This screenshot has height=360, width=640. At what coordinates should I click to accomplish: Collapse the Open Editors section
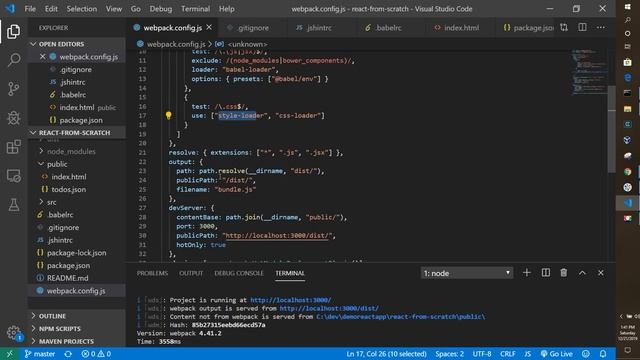tap(77, 44)
